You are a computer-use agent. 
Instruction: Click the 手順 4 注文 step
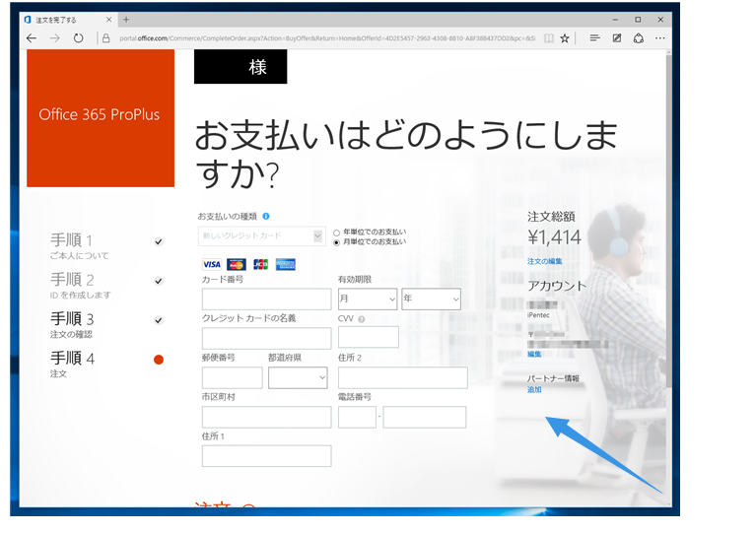pyautogui.click(x=72, y=364)
